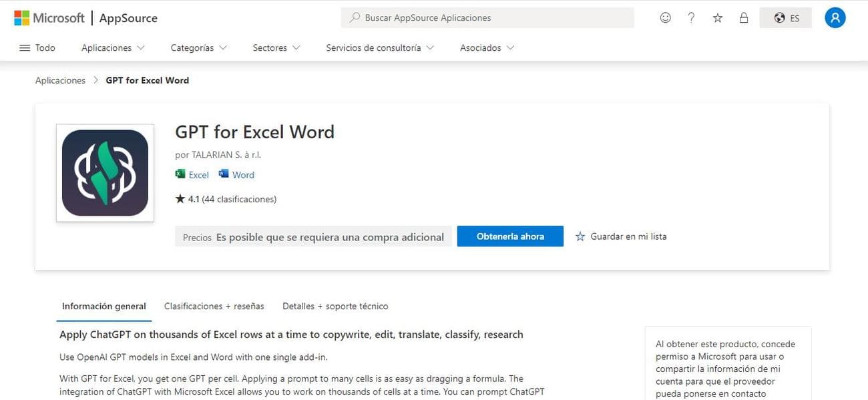Image resolution: width=868 pixels, height=400 pixels.
Task: Select the Información general tab
Action: (104, 307)
